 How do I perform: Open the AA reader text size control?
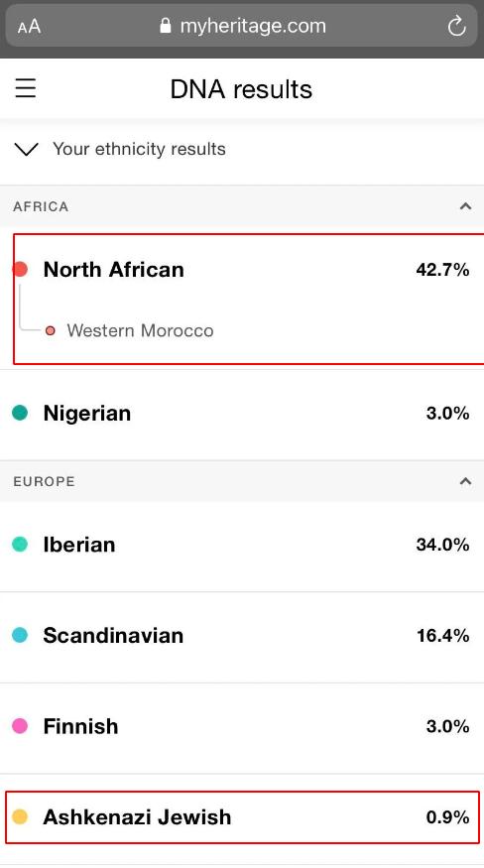click(x=29, y=26)
